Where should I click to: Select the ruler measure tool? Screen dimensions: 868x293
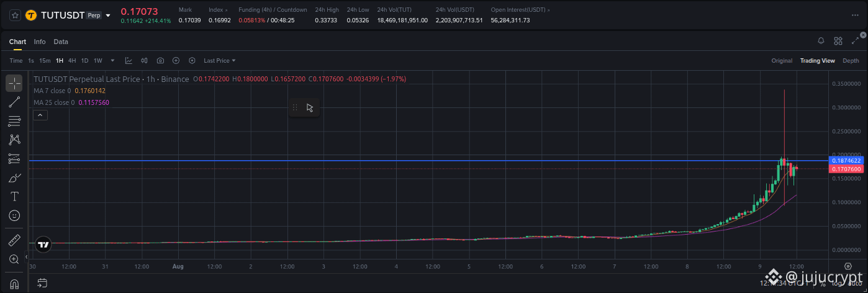coord(14,240)
